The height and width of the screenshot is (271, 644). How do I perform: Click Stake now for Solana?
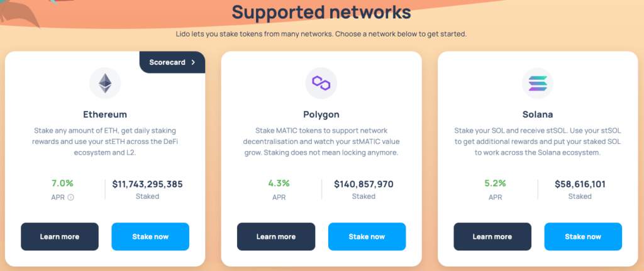coord(583,236)
